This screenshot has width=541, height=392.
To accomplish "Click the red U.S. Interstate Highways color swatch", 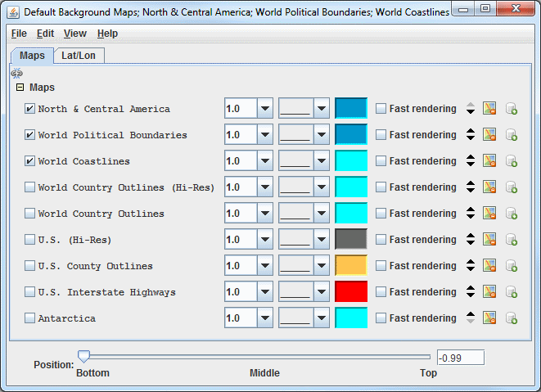I will pos(351,292).
